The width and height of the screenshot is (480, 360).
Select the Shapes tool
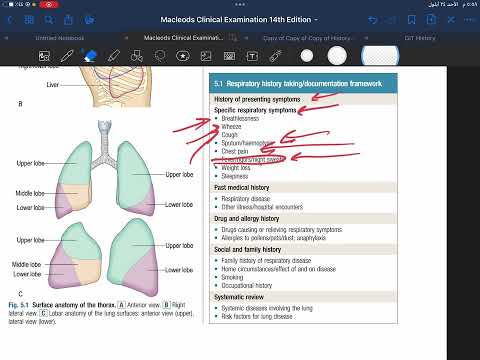[x=137, y=56]
